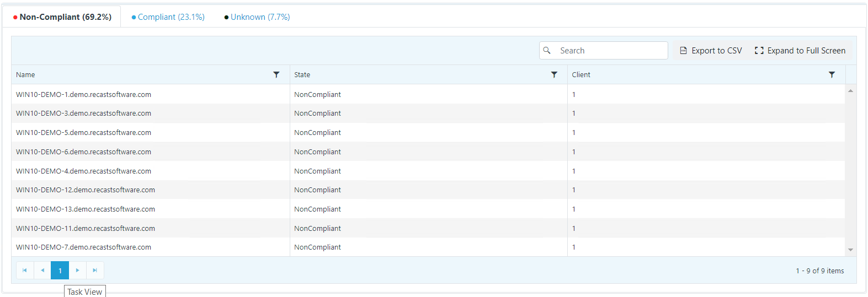This screenshot has height=297, width=868.
Task: Select page 1 in pager
Action: [x=60, y=271]
